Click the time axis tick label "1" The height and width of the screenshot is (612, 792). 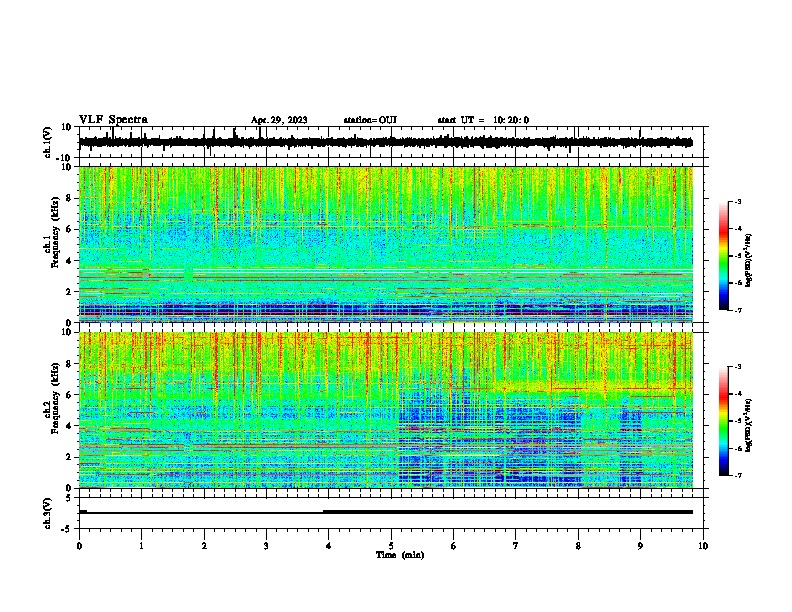click(141, 546)
